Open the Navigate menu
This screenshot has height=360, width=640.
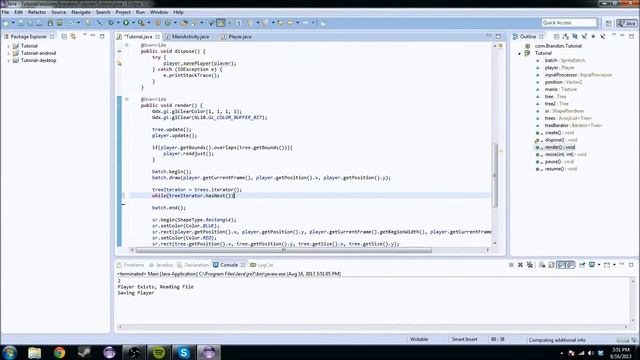click(81, 12)
